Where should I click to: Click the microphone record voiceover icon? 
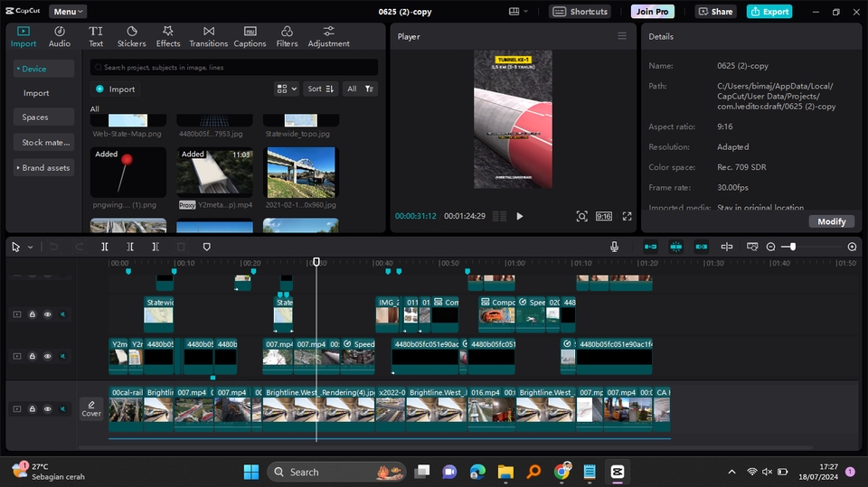614,247
